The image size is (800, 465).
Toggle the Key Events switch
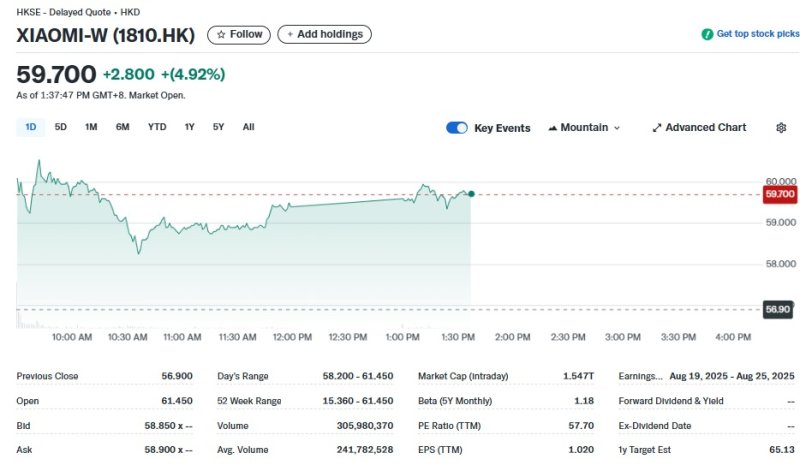coord(457,128)
